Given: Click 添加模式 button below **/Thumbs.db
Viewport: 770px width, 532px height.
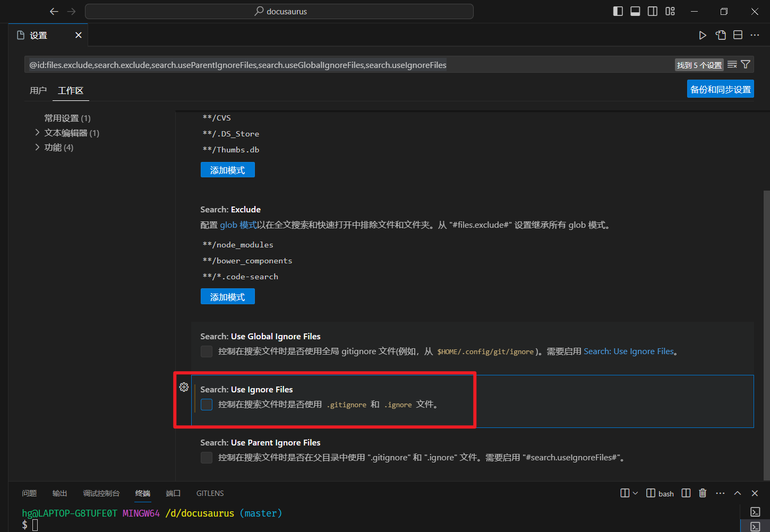Looking at the screenshot, I should [228, 170].
